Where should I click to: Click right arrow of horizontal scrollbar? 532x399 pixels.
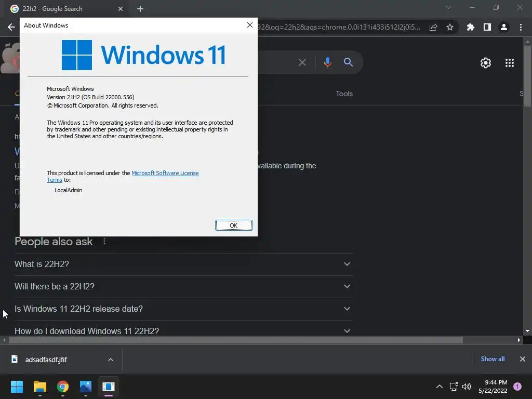tap(519, 340)
